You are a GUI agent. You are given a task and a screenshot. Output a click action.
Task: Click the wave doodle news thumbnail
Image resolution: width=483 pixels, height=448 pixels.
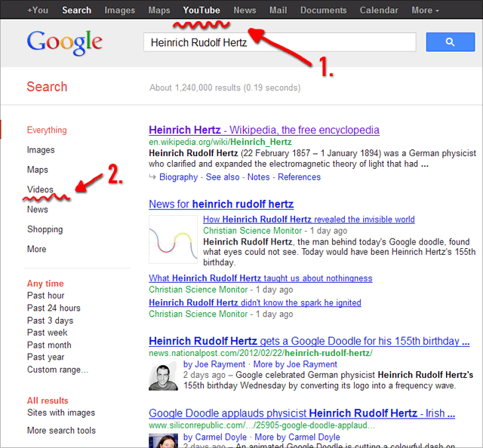(173, 239)
